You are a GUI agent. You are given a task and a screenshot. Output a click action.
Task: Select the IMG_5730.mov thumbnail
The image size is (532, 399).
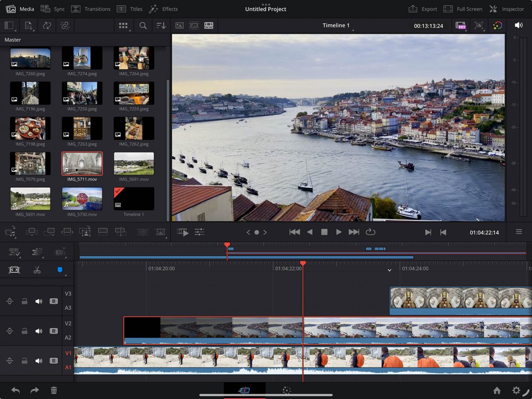point(82,199)
